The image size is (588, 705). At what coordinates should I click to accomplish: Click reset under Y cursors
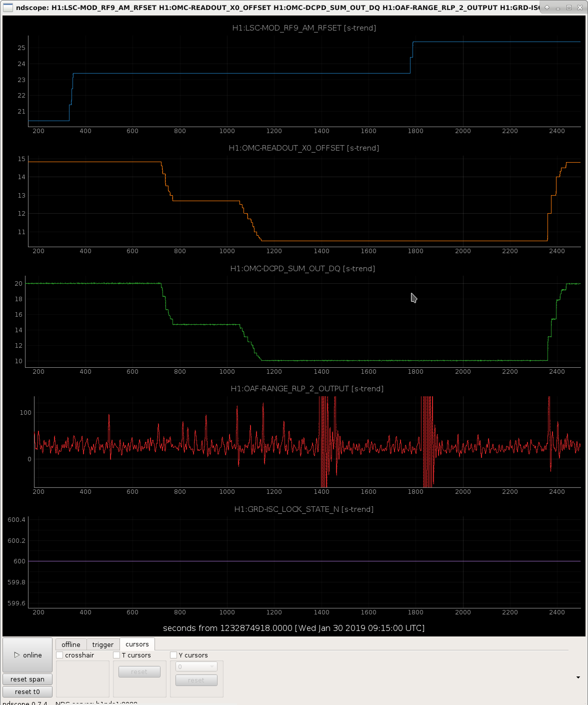(x=196, y=680)
